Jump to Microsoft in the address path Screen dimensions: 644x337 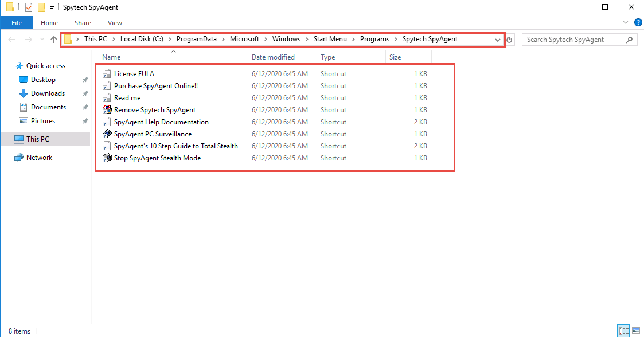point(244,39)
